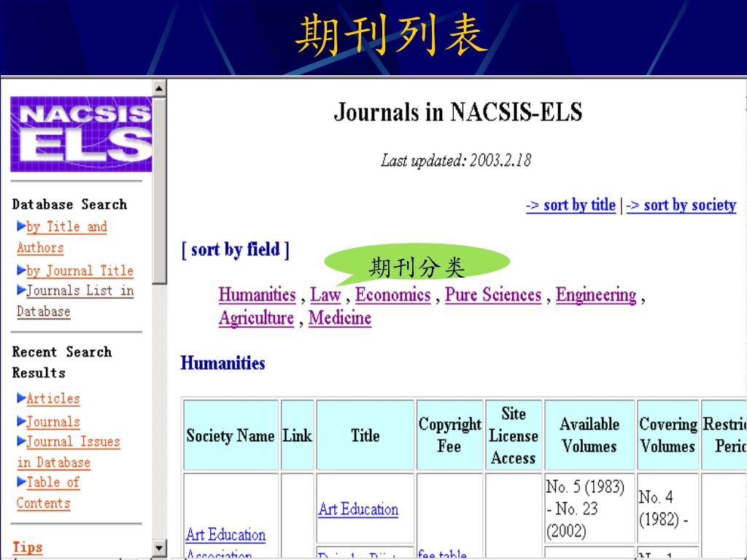
Task: Click the blue Humanities section heading
Action: [223, 363]
